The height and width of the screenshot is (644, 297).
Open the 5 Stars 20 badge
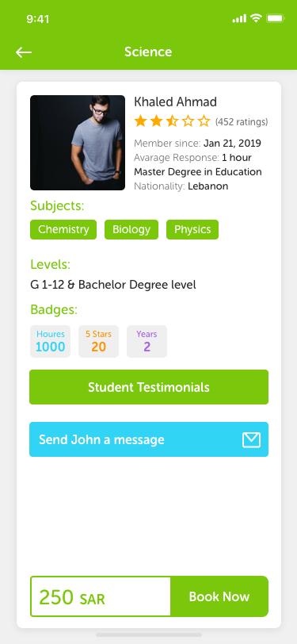pos(98,341)
